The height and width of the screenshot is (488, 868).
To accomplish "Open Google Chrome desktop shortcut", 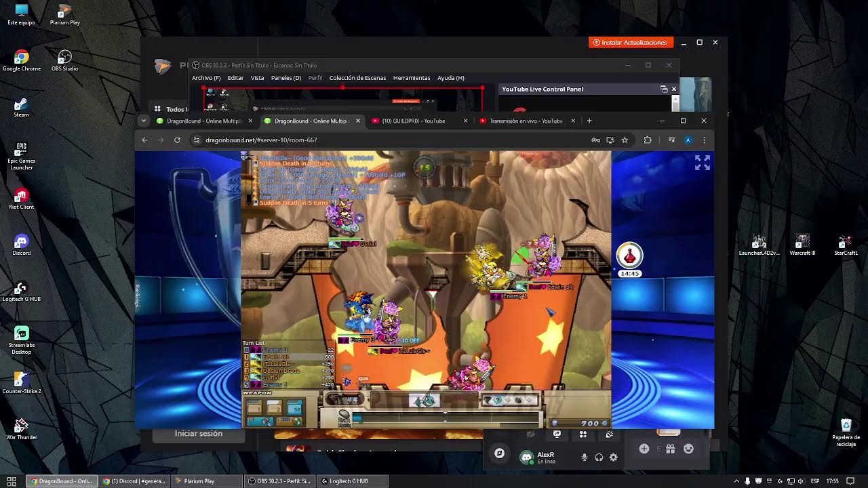I will tap(22, 60).
